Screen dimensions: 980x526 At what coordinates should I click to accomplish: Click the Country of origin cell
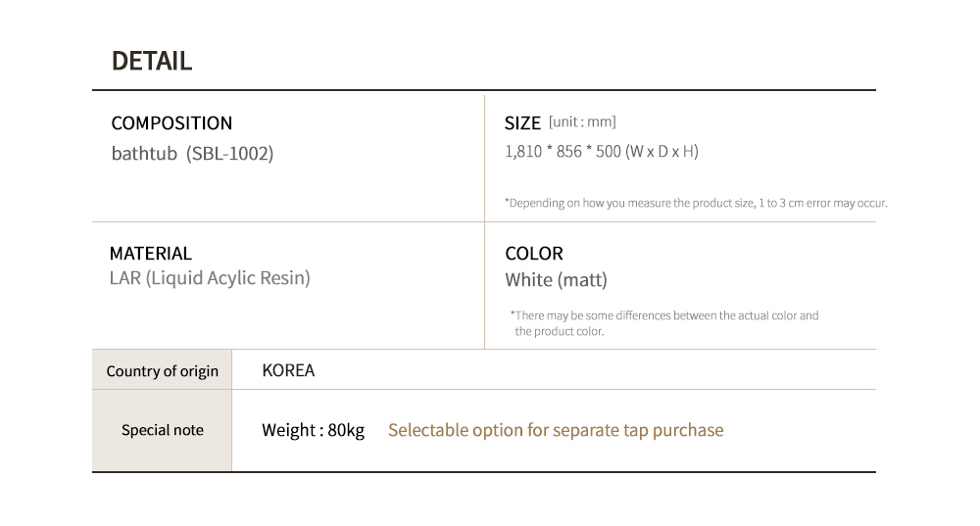tap(162, 371)
